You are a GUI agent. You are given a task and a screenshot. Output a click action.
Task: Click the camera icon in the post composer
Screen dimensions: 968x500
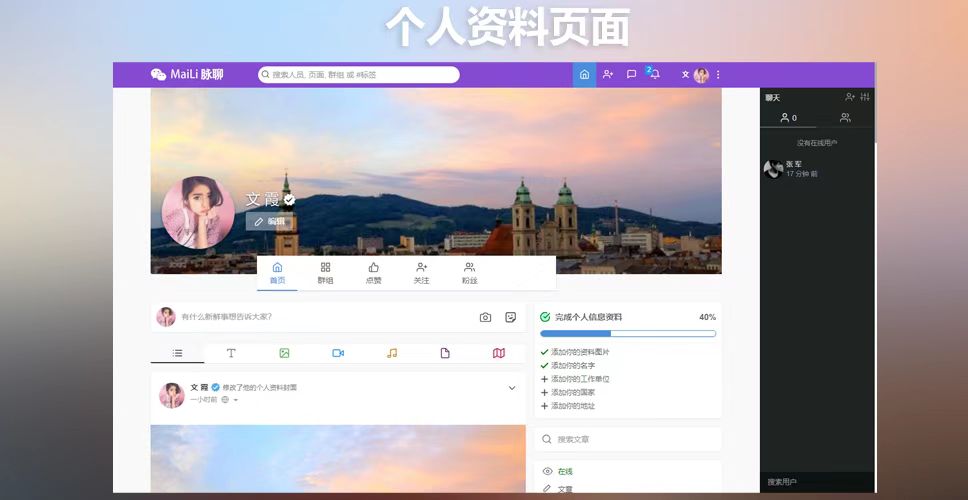pyautogui.click(x=485, y=317)
